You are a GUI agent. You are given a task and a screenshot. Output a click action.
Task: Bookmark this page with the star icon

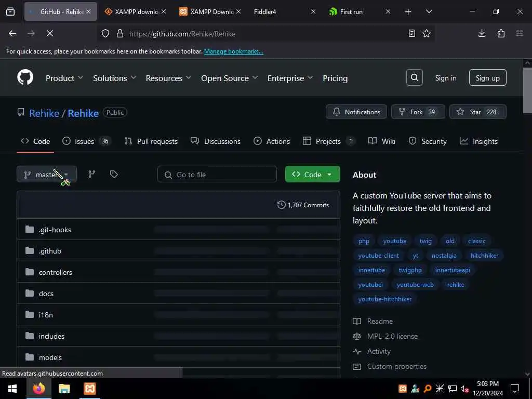click(426, 33)
